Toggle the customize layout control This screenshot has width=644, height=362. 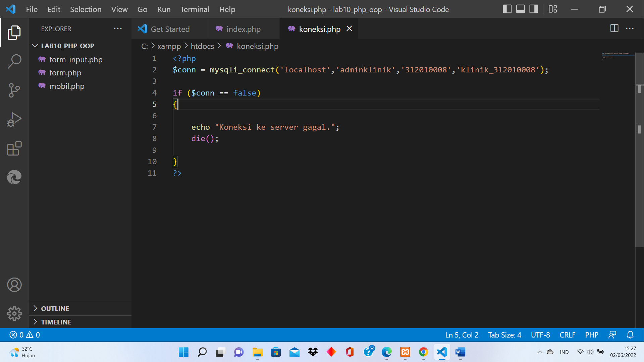pyautogui.click(x=552, y=9)
